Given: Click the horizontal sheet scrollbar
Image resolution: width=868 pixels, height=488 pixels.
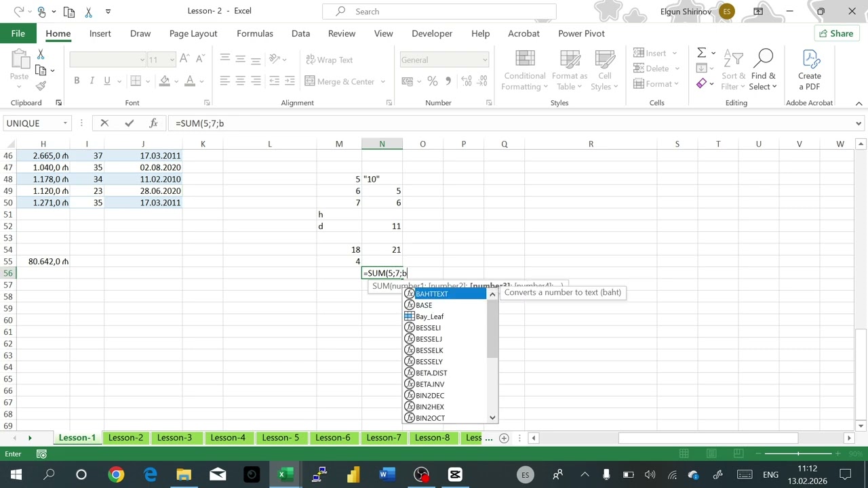Looking at the screenshot, I should (708, 438).
